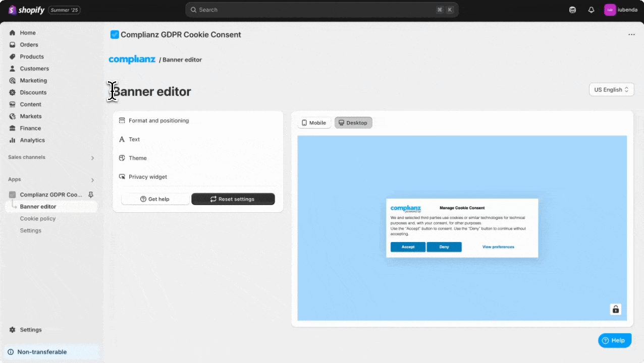Go to Home in sidebar
Screen dimensions: 644x363
(28, 33)
